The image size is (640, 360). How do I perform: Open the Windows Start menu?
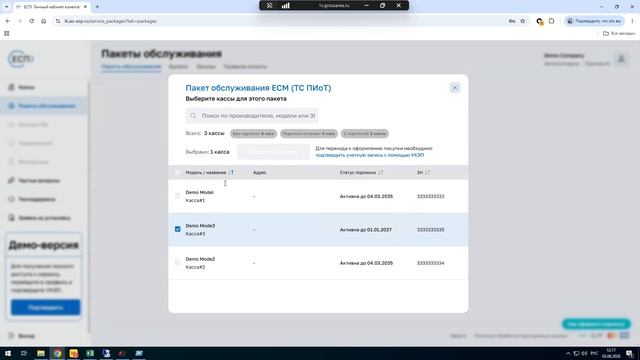point(8,353)
